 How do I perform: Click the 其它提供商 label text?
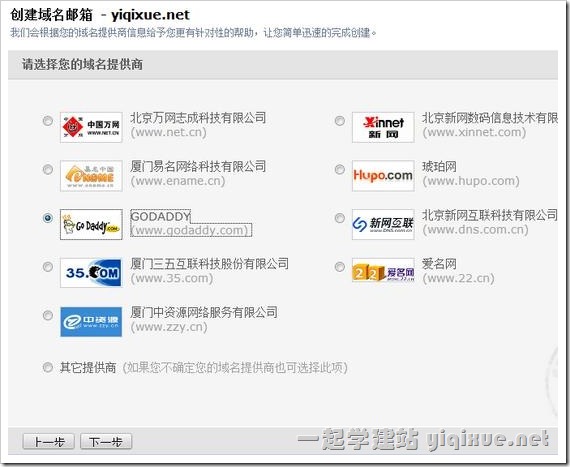[x=88, y=367]
